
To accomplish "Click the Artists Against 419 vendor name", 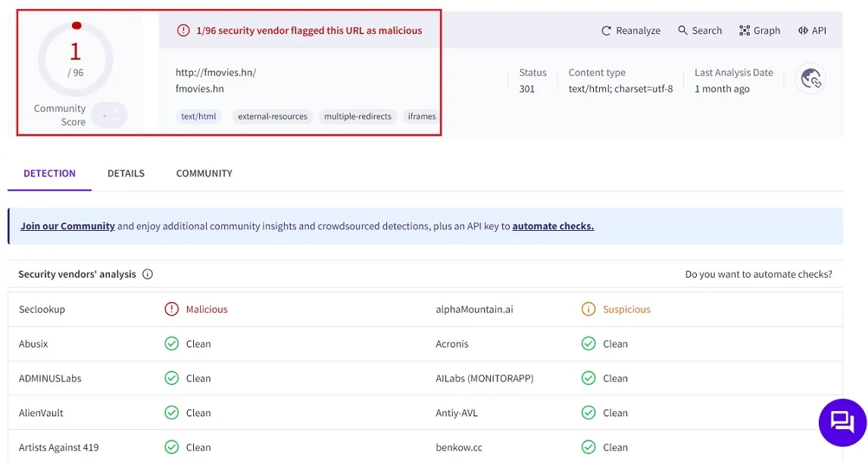I will click(x=58, y=447).
